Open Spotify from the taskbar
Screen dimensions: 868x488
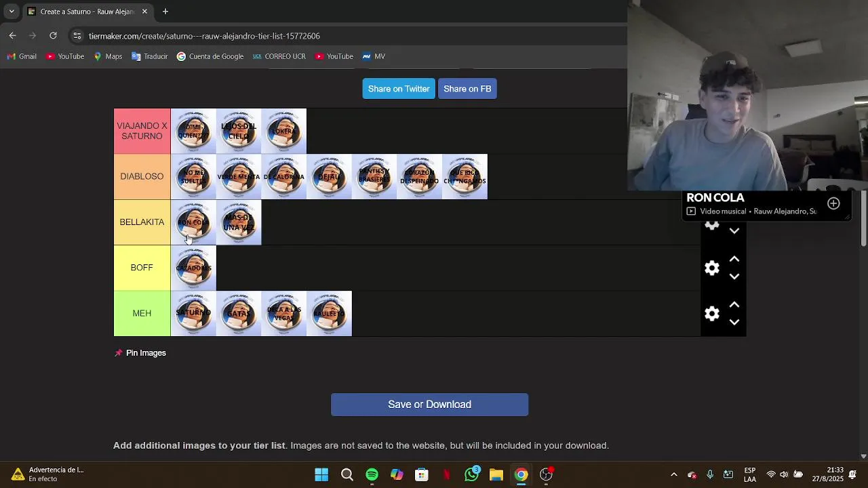(x=372, y=474)
